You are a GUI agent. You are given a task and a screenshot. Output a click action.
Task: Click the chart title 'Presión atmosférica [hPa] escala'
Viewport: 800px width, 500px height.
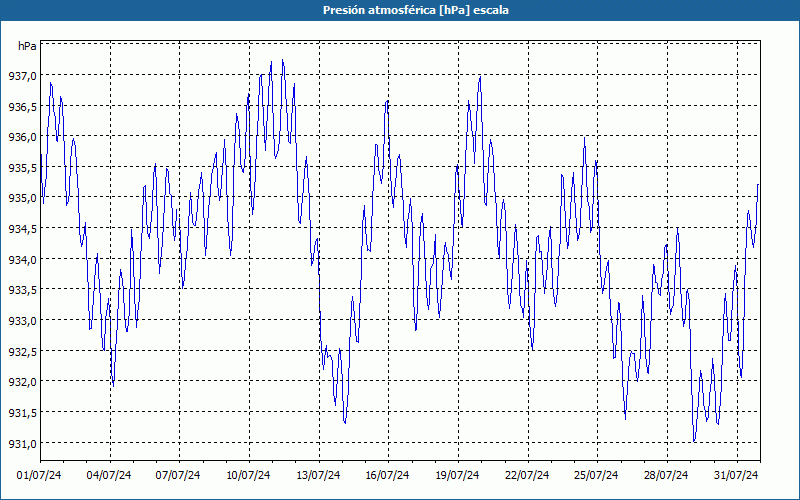(416, 10)
